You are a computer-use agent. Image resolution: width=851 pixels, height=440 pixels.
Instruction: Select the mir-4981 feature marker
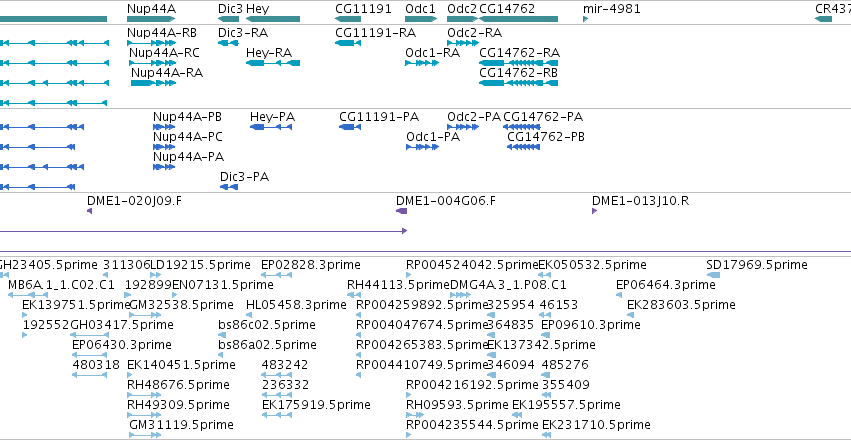[x=586, y=19]
